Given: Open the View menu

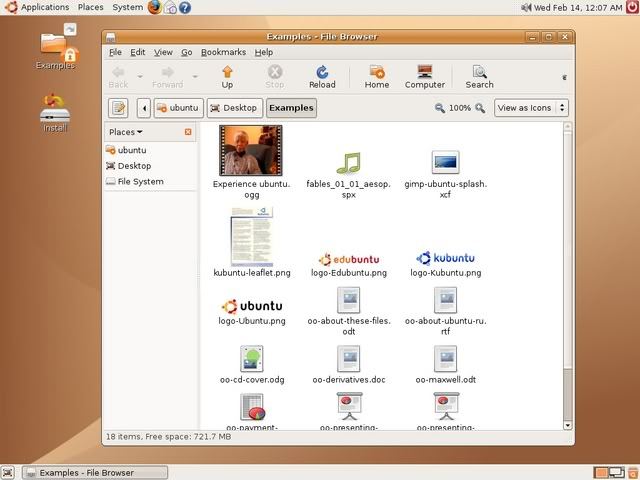Looking at the screenshot, I should pos(163,52).
